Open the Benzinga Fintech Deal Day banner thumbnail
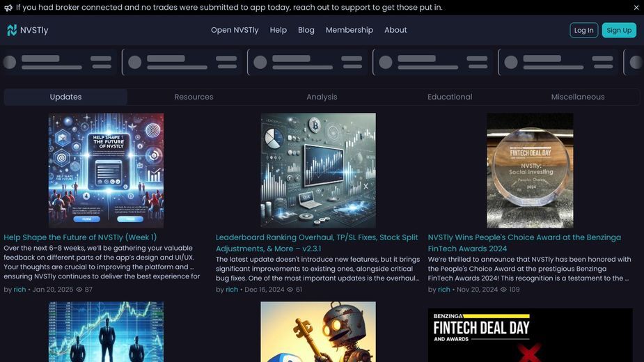 coord(530,335)
